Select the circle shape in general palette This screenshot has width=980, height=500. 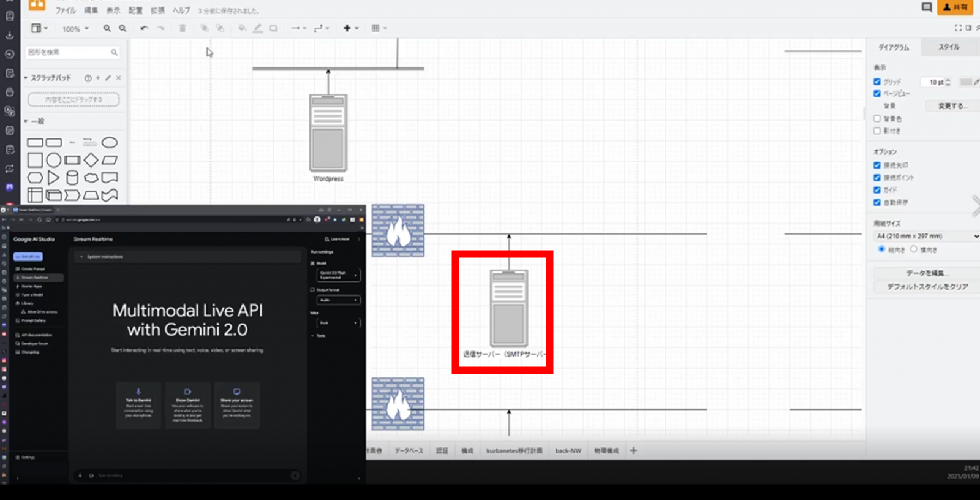click(x=54, y=160)
